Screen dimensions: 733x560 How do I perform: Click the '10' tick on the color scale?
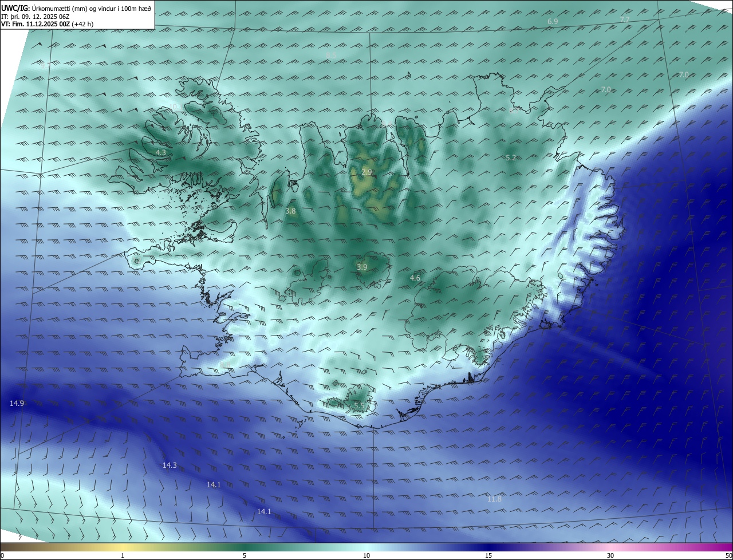pos(366,555)
